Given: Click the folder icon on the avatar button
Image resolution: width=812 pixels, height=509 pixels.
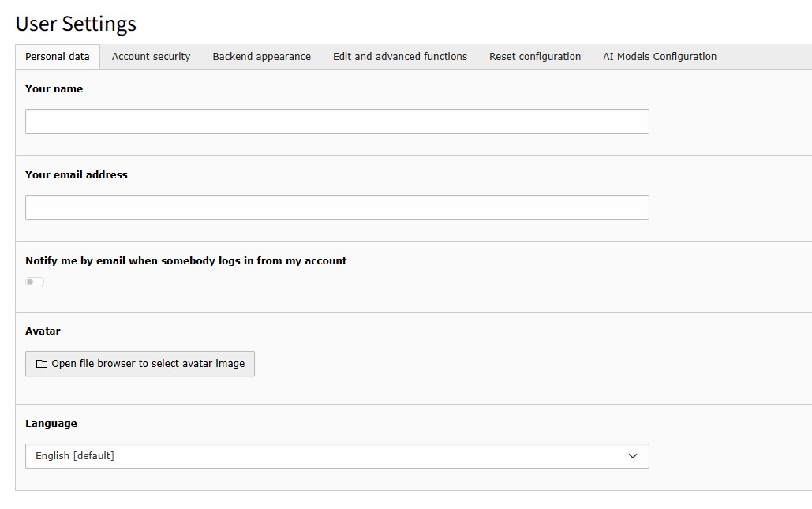Looking at the screenshot, I should pos(41,364).
